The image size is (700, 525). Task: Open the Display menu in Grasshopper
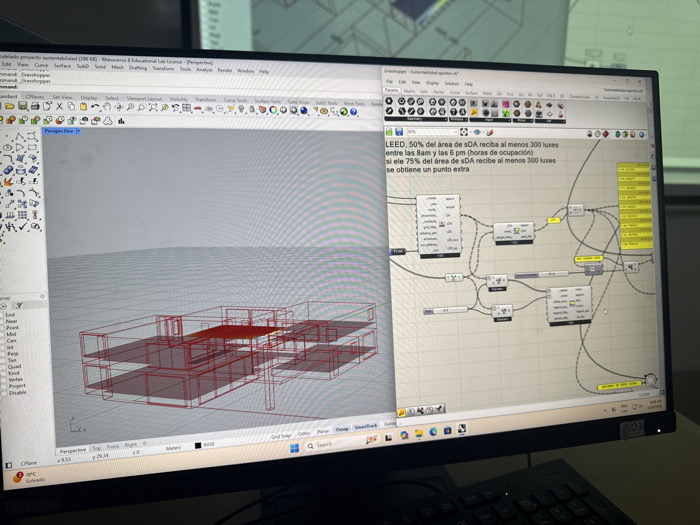pyautogui.click(x=432, y=83)
